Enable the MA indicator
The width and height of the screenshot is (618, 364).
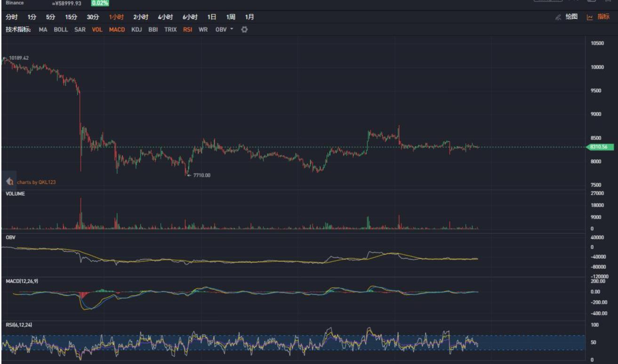43,29
